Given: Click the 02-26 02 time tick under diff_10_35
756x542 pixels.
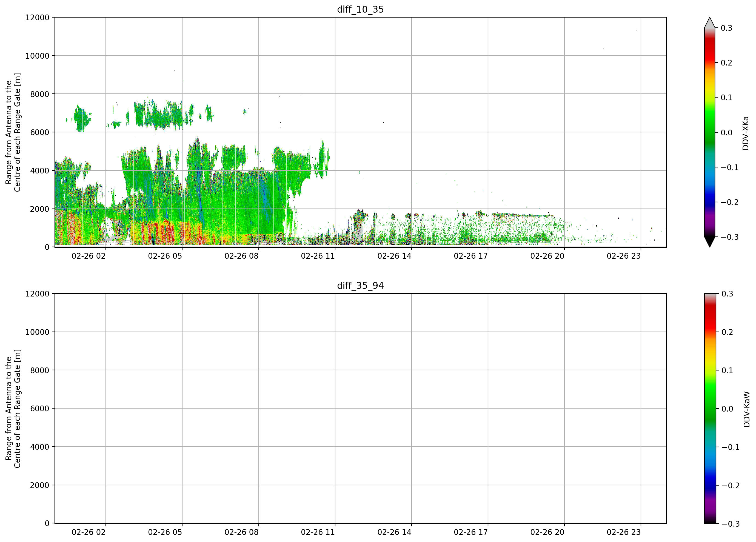Looking at the screenshot, I should pos(89,256).
